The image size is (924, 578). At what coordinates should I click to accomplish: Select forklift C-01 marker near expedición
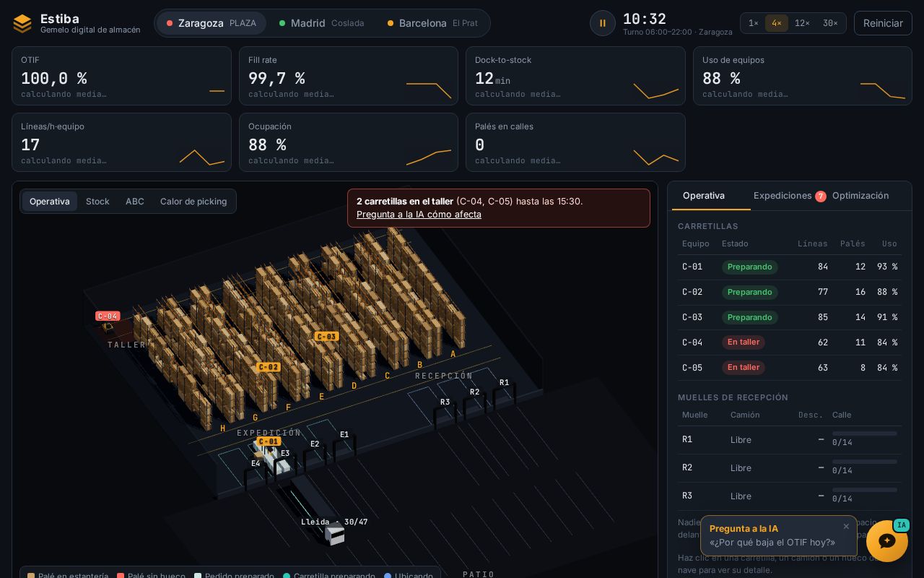click(269, 441)
